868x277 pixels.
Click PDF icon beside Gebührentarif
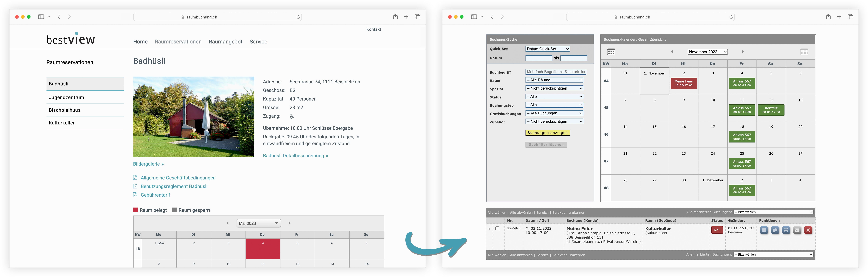pyautogui.click(x=135, y=195)
